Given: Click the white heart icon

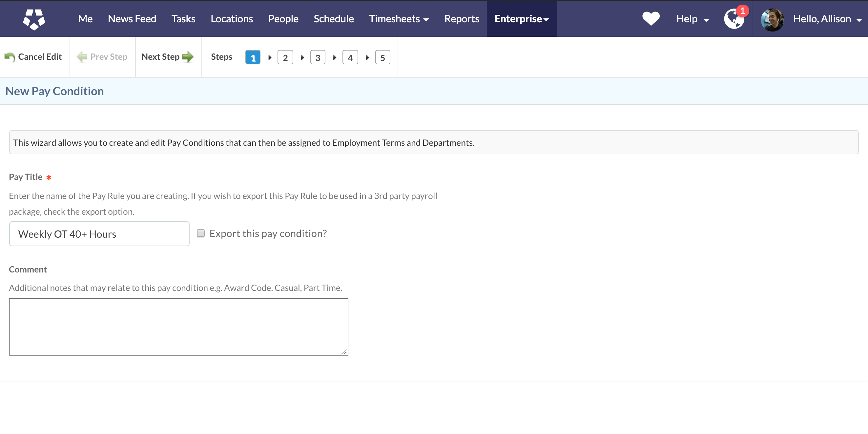Looking at the screenshot, I should [651, 18].
